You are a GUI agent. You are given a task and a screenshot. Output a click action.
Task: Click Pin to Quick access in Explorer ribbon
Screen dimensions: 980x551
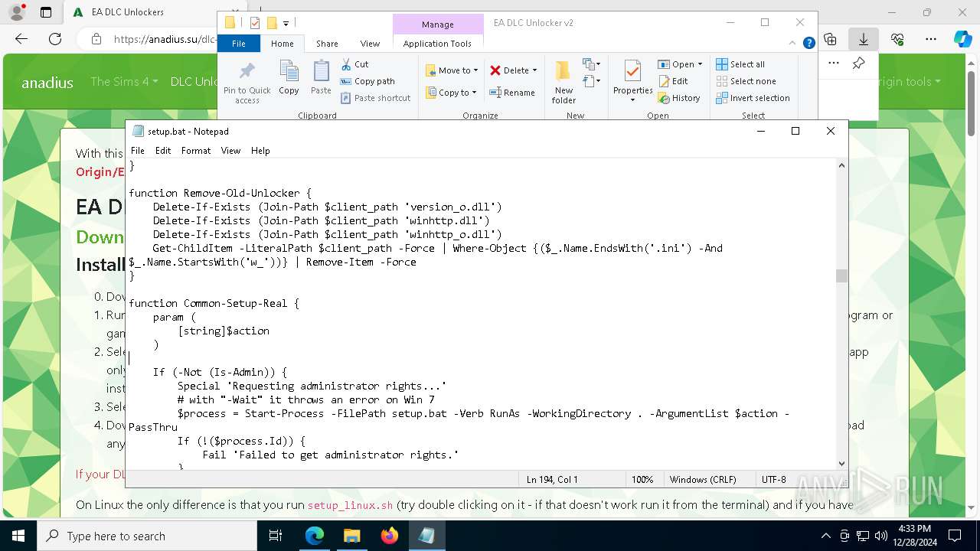coord(247,83)
